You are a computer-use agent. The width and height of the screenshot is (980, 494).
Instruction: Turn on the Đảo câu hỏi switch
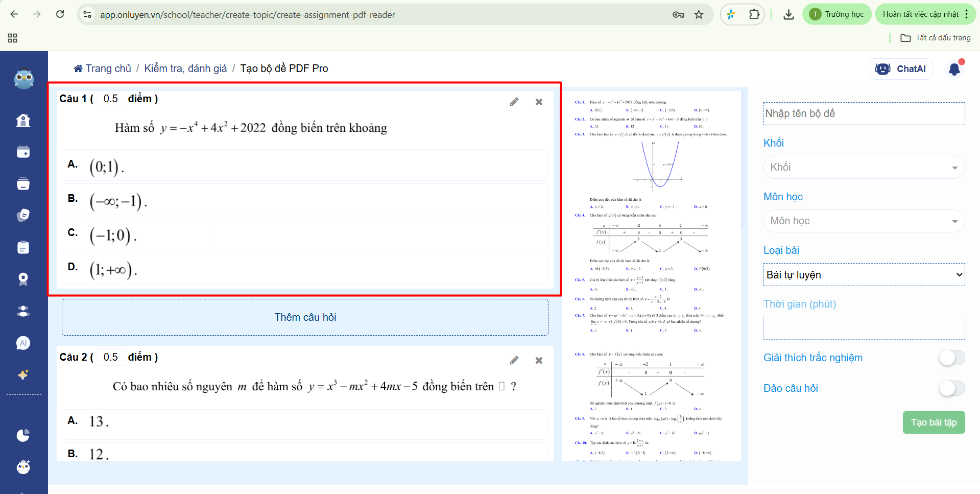951,389
